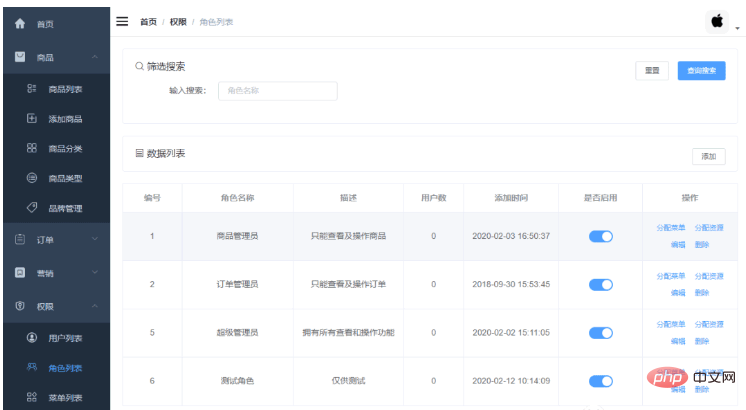
Task: Click the 添加商品 plus icon
Action: (x=31, y=118)
